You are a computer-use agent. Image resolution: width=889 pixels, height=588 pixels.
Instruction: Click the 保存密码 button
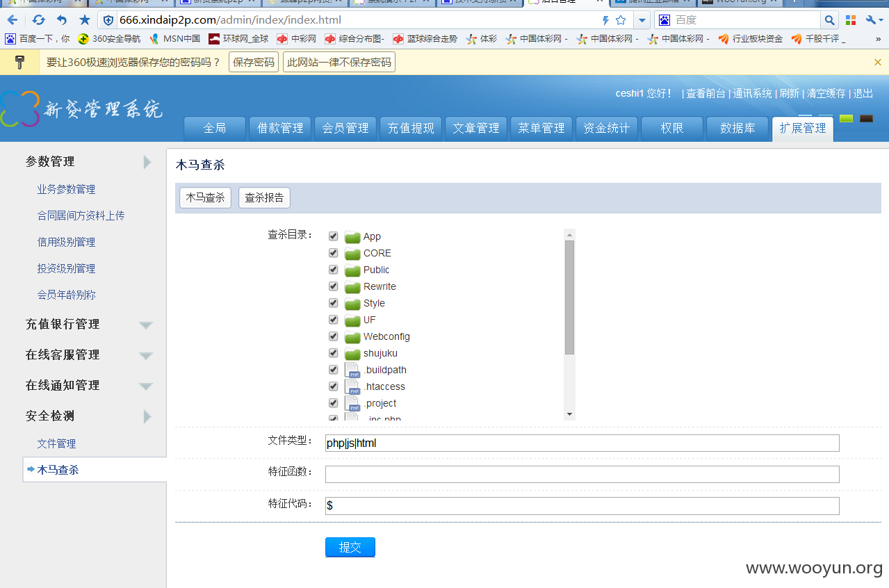(x=254, y=63)
